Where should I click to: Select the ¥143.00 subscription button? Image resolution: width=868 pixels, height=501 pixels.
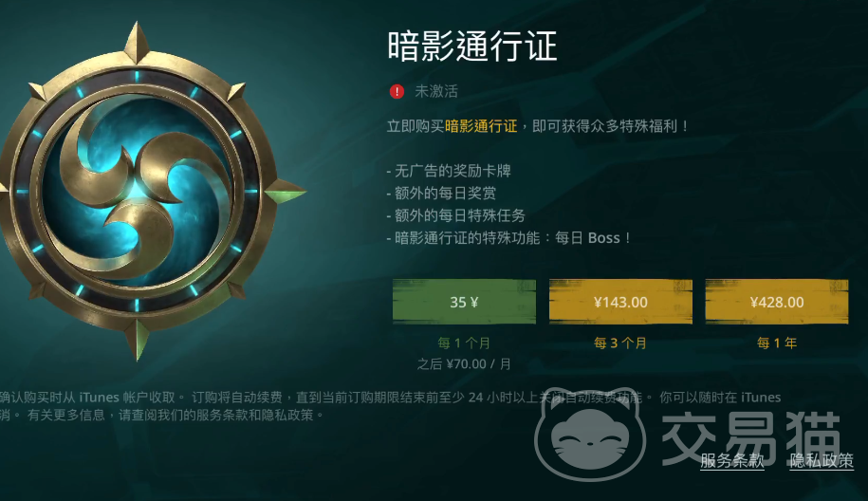620,302
